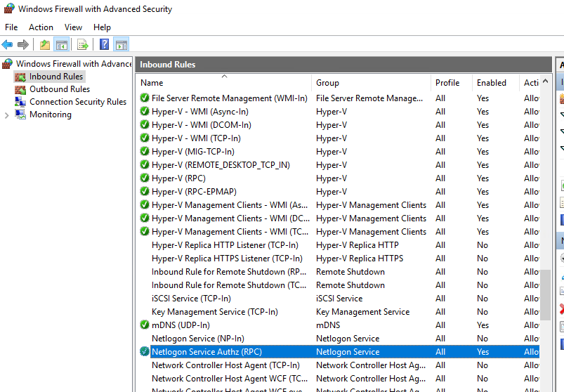Click green check icon for Hyper-V - WMI (DCOM-In)
This screenshot has width=564, height=392.
[145, 124]
